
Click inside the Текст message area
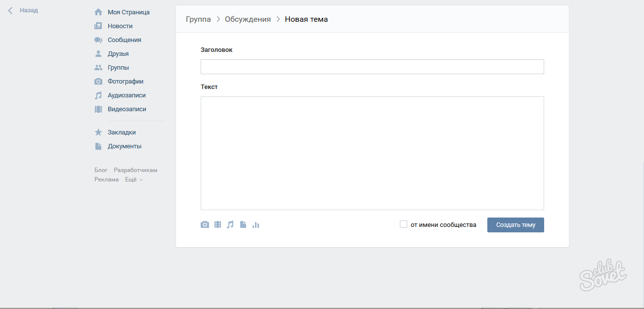372,153
